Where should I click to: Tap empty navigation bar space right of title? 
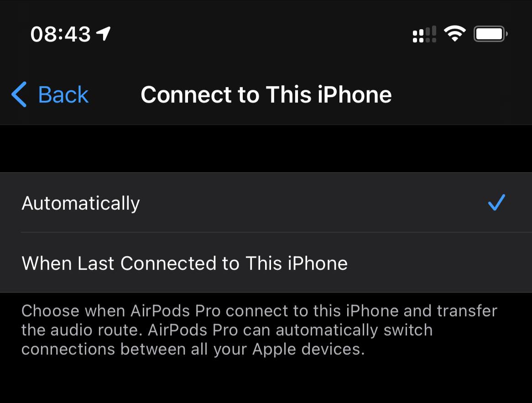(x=461, y=94)
